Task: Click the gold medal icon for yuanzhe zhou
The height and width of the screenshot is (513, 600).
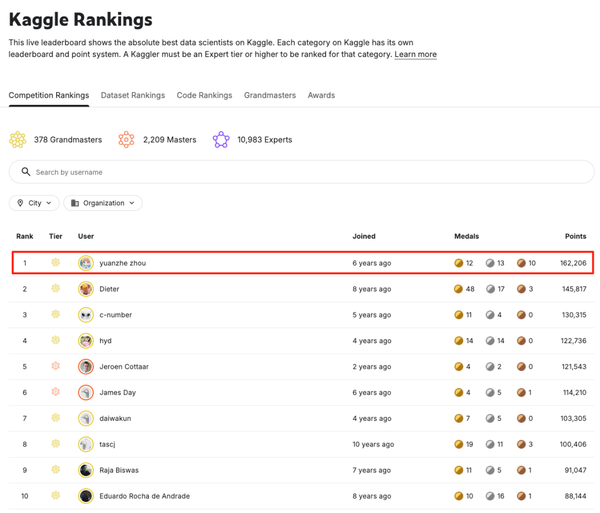Action: (x=458, y=263)
